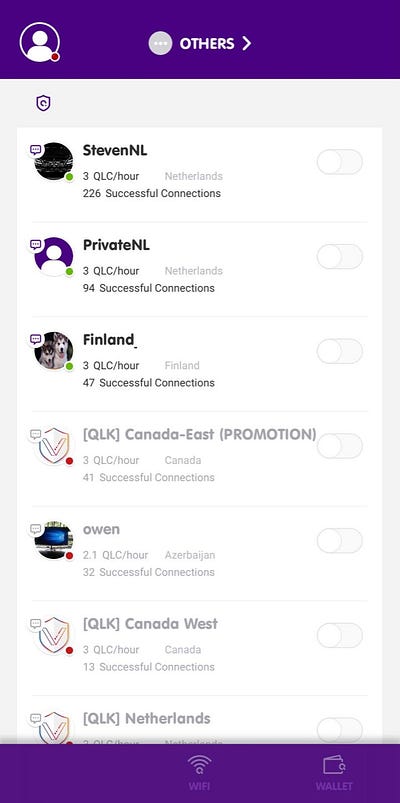Open the Finland husky profile picture

point(54,351)
